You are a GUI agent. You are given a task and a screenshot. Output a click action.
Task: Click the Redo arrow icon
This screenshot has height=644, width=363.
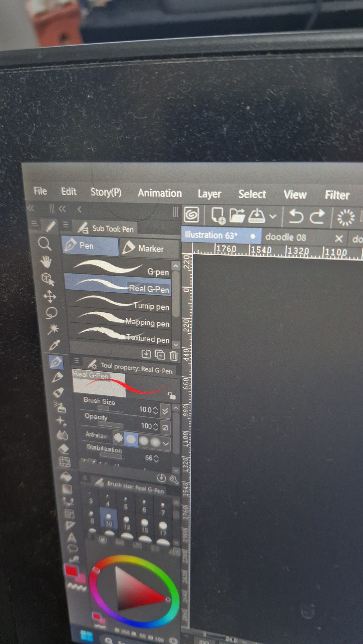click(x=317, y=217)
